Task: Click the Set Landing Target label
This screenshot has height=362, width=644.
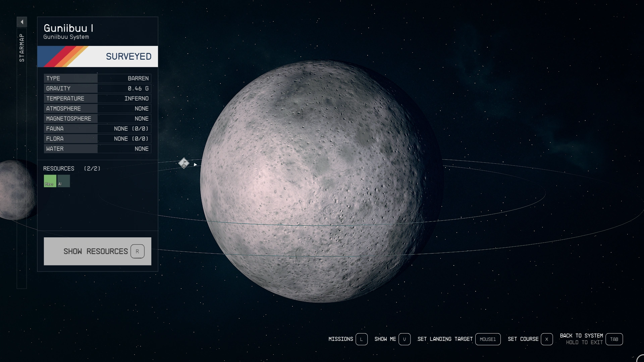Action: (x=445, y=339)
